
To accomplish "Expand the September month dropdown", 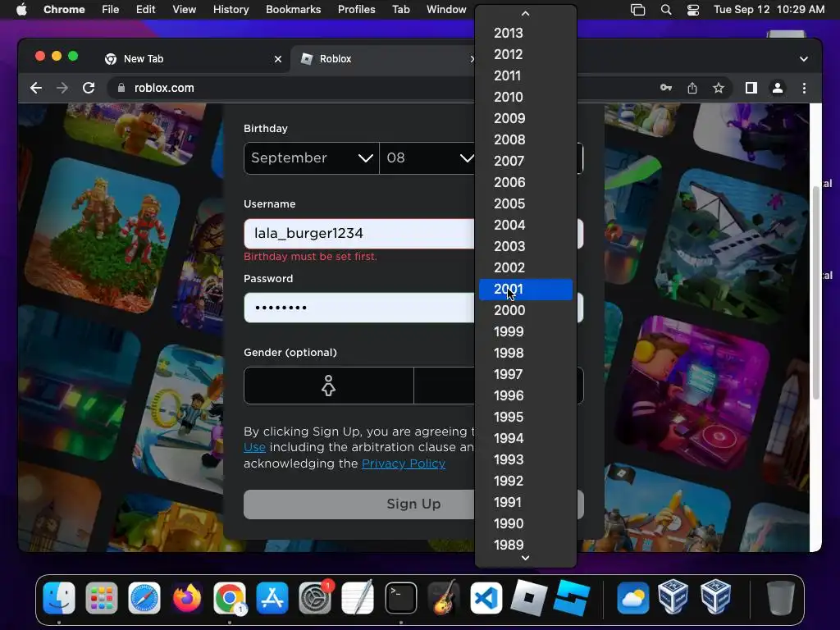I will coord(311,158).
